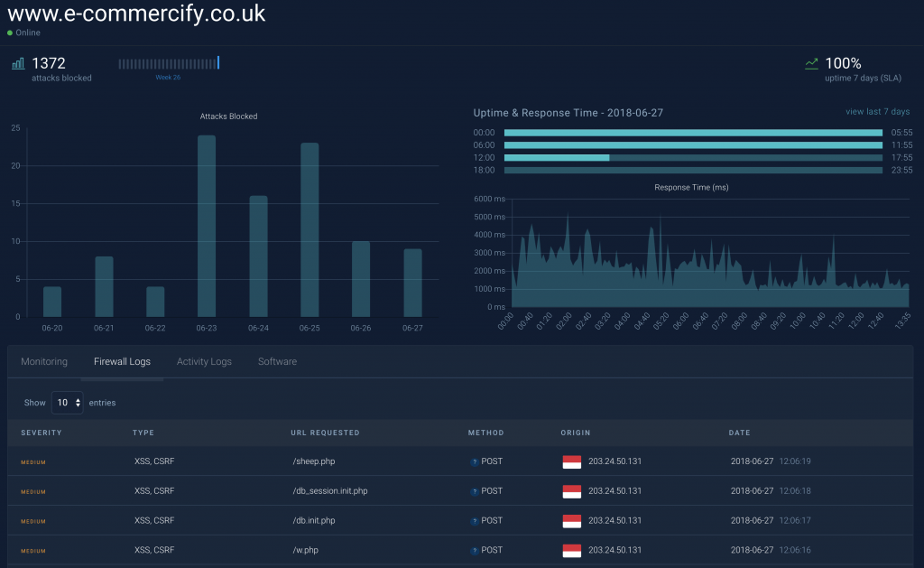The height and width of the screenshot is (568, 924).
Task: Click the uptime trend arrow icon
Action: click(x=811, y=64)
